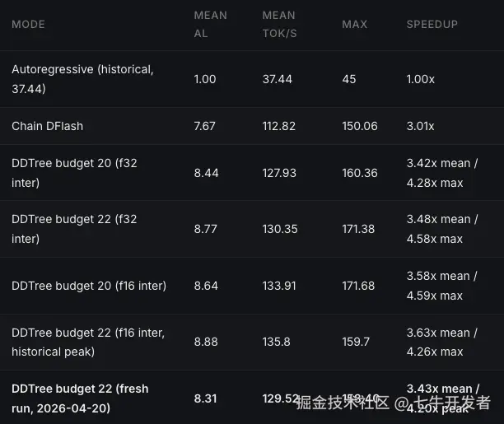Click the MAX column header
Screen dimensions: 504x424
pyautogui.click(x=354, y=25)
